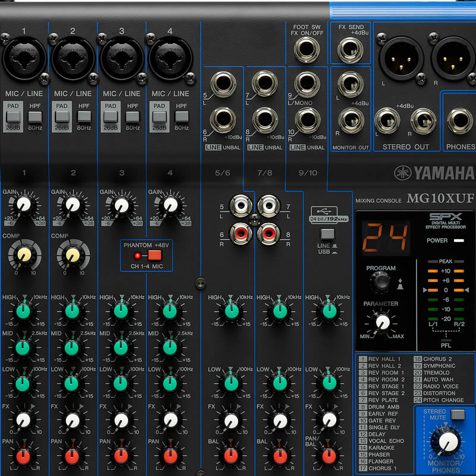The height and width of the screenshot is (476, 476).
Task: Click the channel 3 MID 2.5kHz EQ knob
Action: (x=121, y=348)
